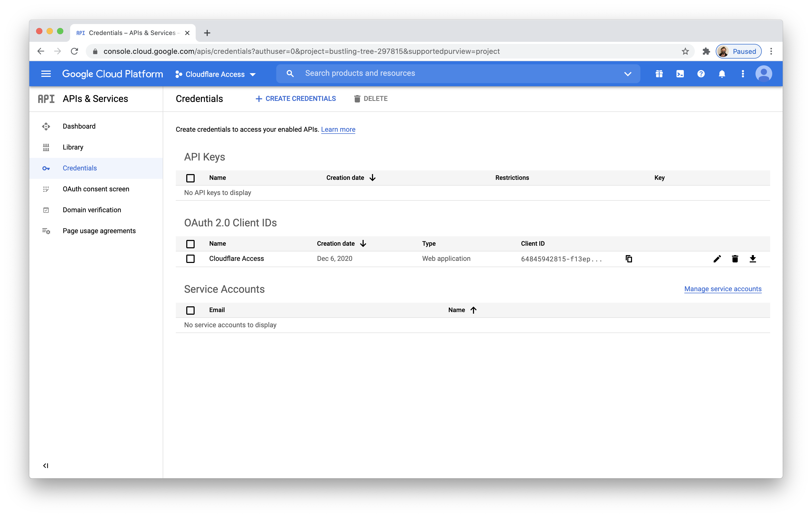Open the navigation hamburger menu
This screenshot has height=517, width=812.
tap(46, 73)
